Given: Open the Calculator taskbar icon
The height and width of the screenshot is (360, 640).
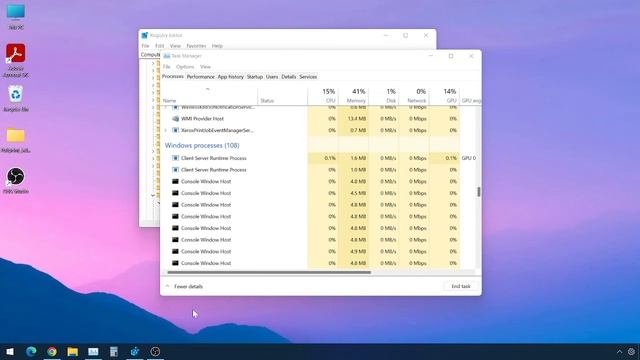Looking at the screenshot, I should coord(114,351).
